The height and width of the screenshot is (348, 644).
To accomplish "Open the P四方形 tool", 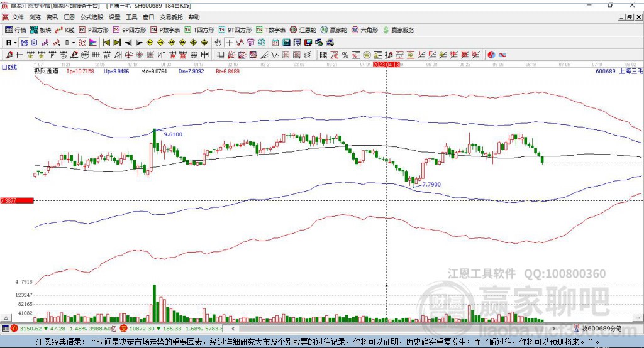I will (94, 30).
